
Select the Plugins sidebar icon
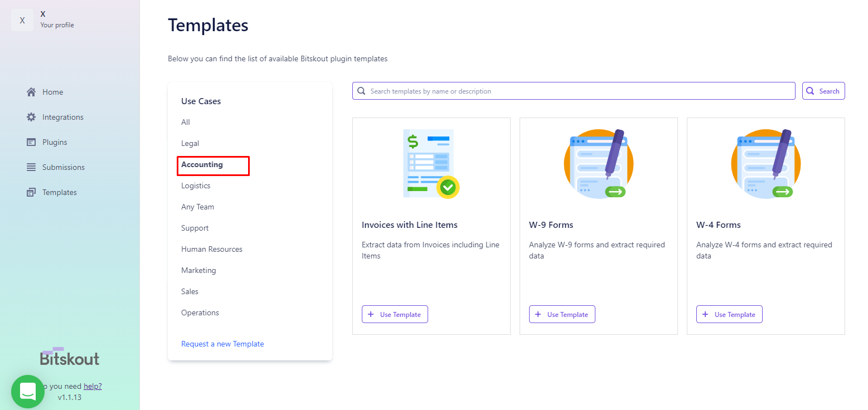click(x=31, y=142)
